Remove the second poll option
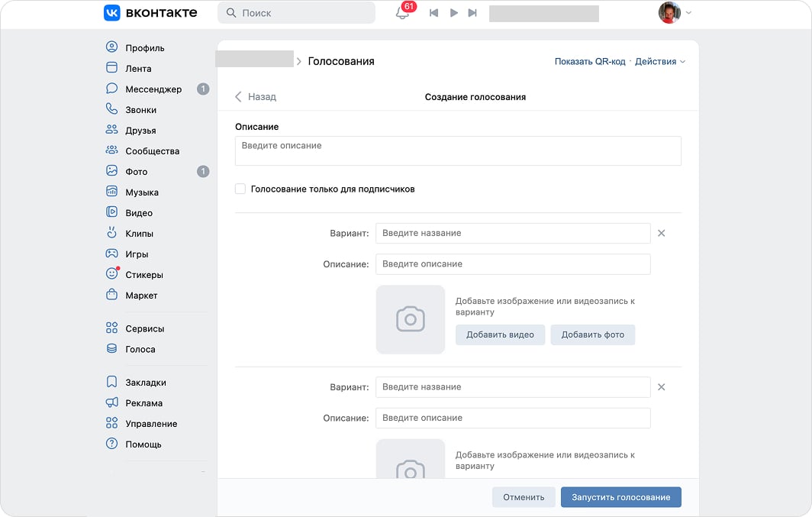812x517 pixels. pos(661,387)
